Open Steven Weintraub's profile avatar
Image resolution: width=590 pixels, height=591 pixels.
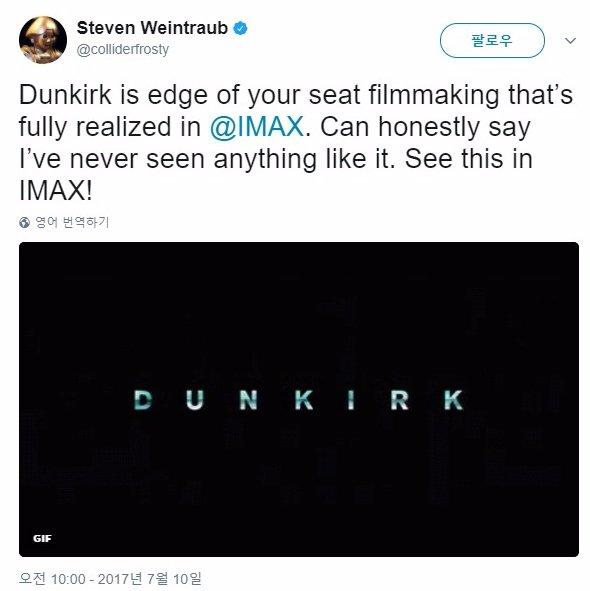point(43,40)
